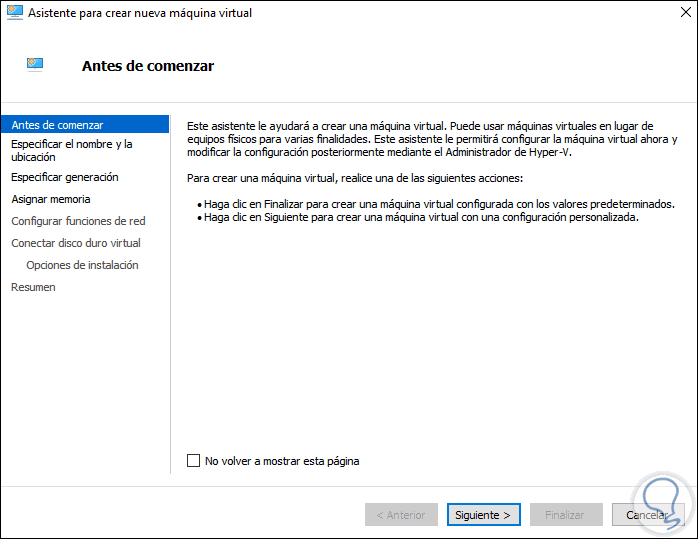Jump to the 'Resumen' step

pyautogui.click(x=33, y=287)
